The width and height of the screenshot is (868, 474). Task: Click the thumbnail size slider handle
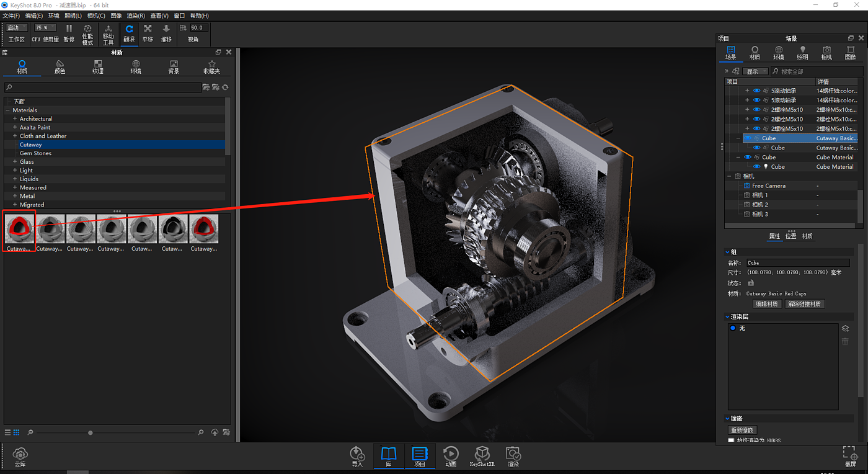[x=91, y=432]
